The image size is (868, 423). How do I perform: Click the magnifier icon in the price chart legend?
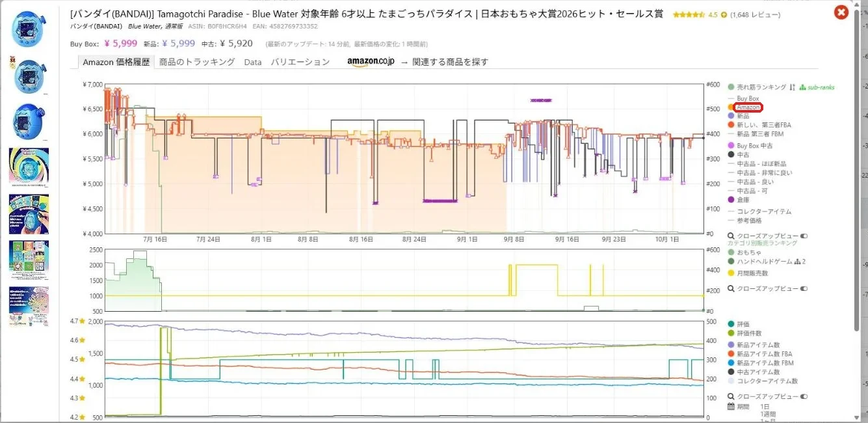pyautogui.click(x=731, y=236)
